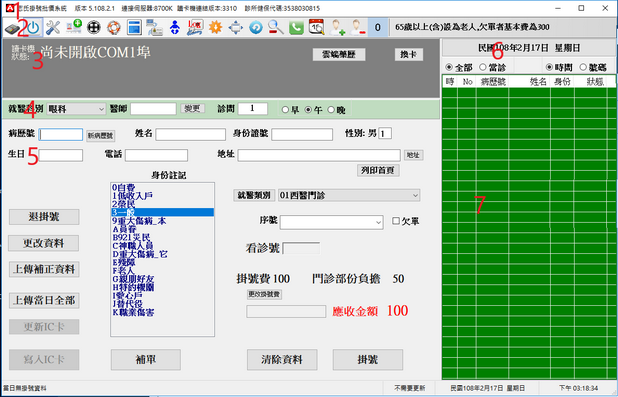Screen dimensions: 618x397
Task: Click the 列印首頁 button
Action: 378,170
